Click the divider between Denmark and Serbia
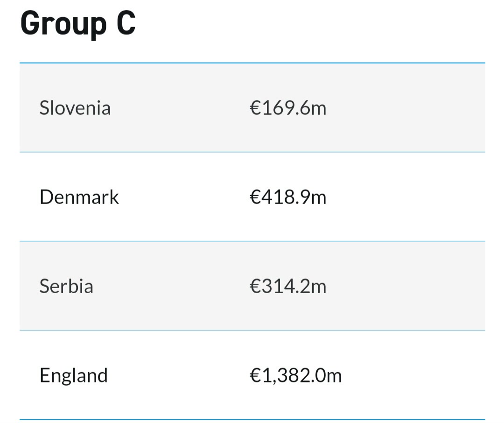The width and height of the screenshot is (504, 423). tap(252, 241)
